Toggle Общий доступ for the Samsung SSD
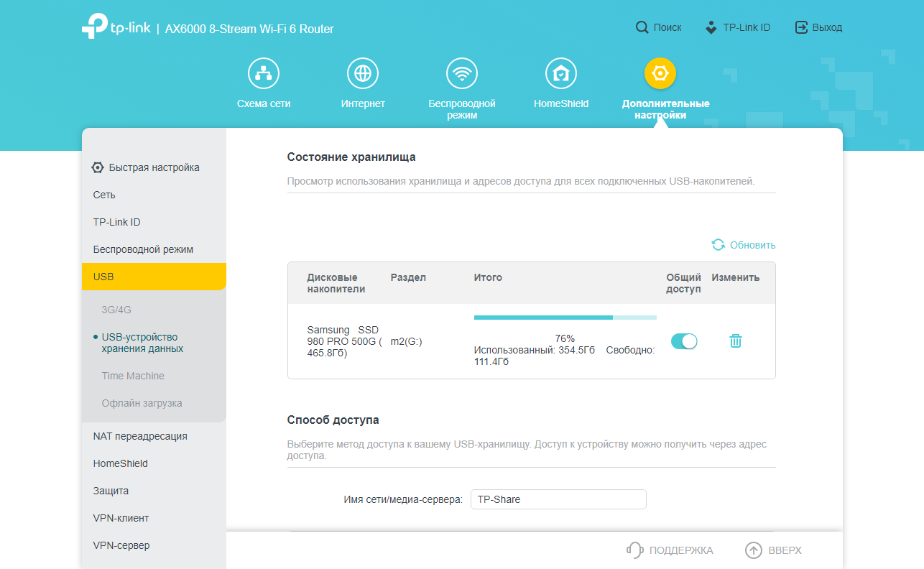 pos(684,341)
